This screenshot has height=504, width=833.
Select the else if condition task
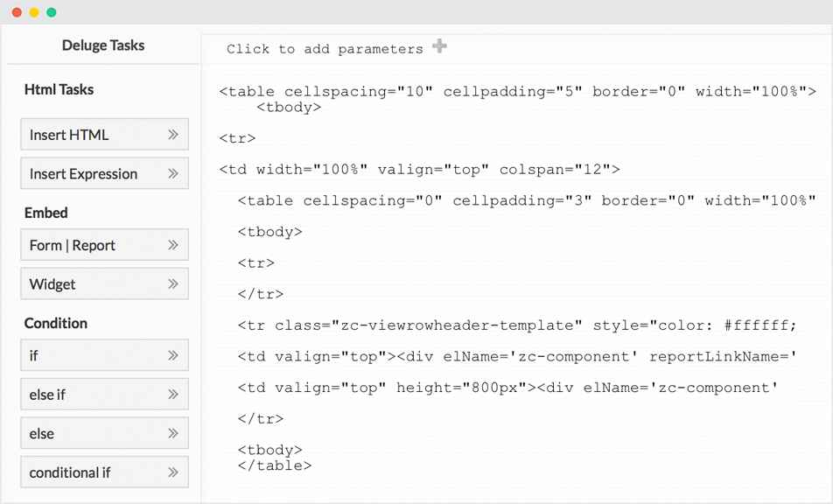pos(105,394)
